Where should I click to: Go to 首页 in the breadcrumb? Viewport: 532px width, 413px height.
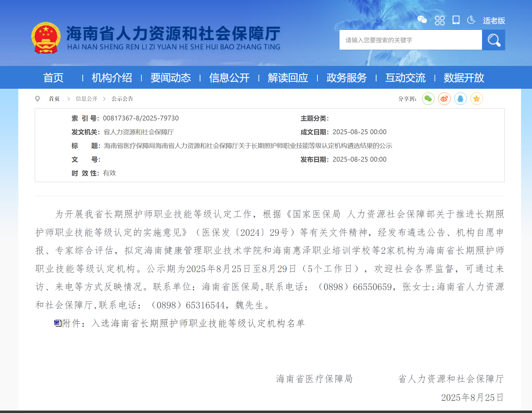54,99
